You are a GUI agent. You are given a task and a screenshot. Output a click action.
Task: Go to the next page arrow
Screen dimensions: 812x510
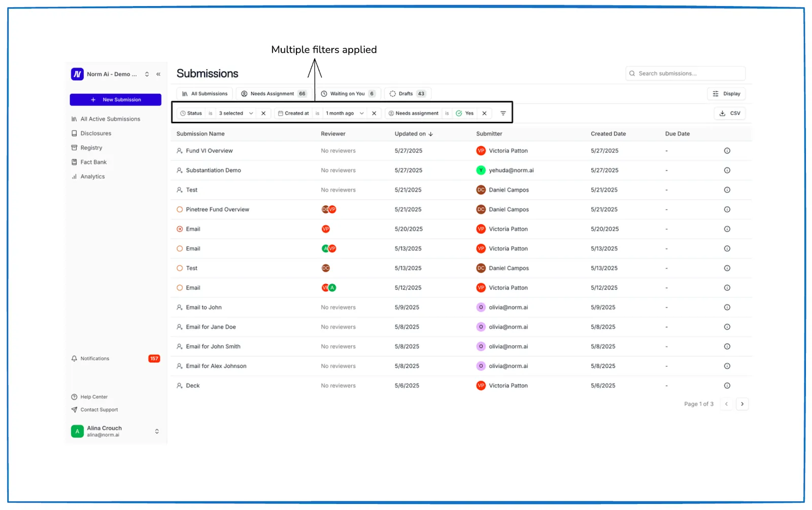coord(742,404)
